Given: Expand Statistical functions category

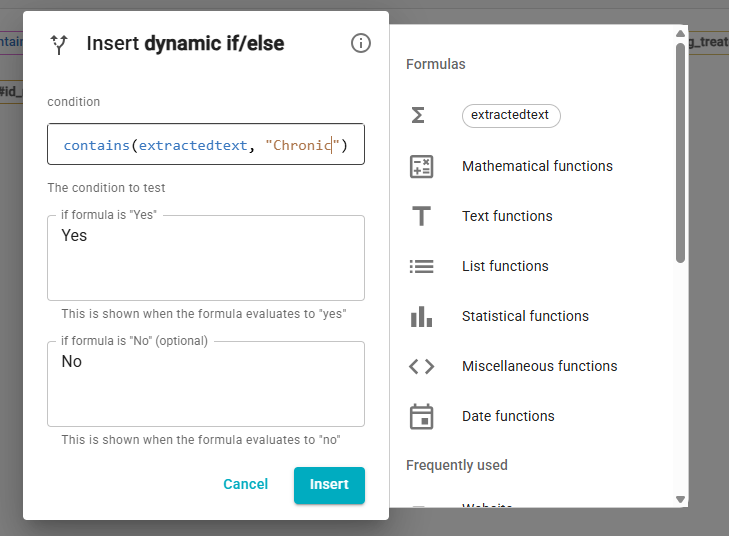Looking at the screenshot, I should [x=525, y=316].
